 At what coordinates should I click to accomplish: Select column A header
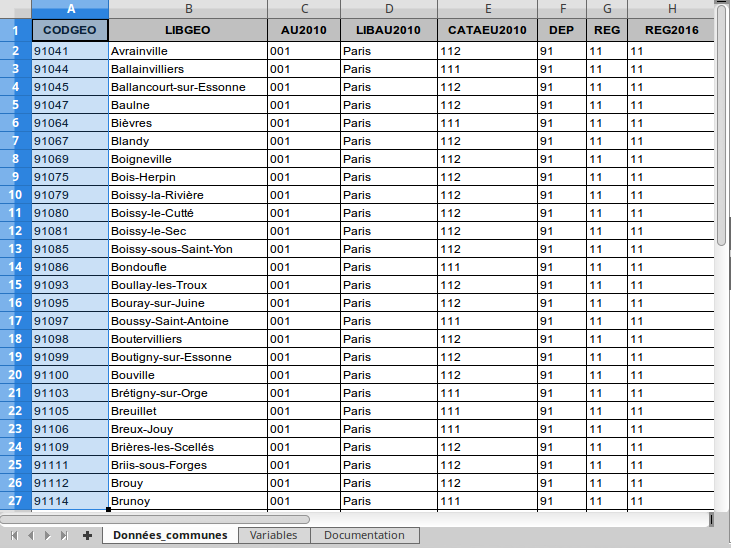tap(69, 8)
